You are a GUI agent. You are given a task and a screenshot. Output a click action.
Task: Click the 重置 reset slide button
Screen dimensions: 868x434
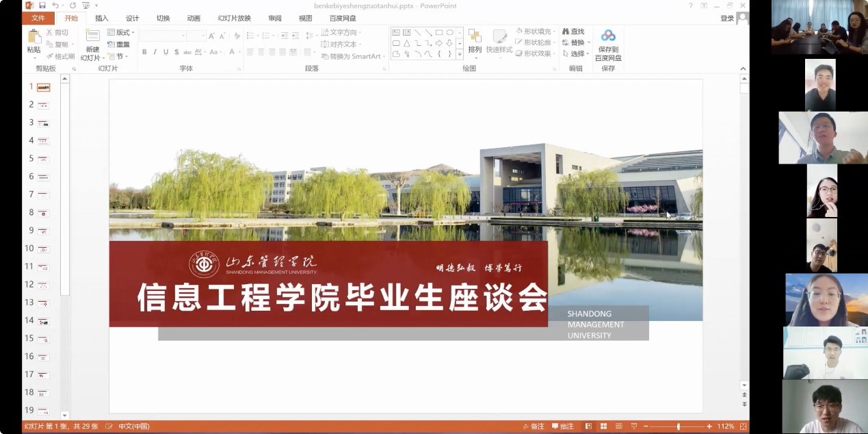click(x=119, y=44)
